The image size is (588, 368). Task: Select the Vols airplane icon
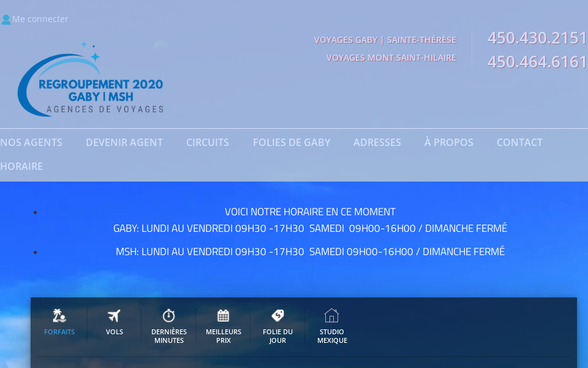click(114, 316)
